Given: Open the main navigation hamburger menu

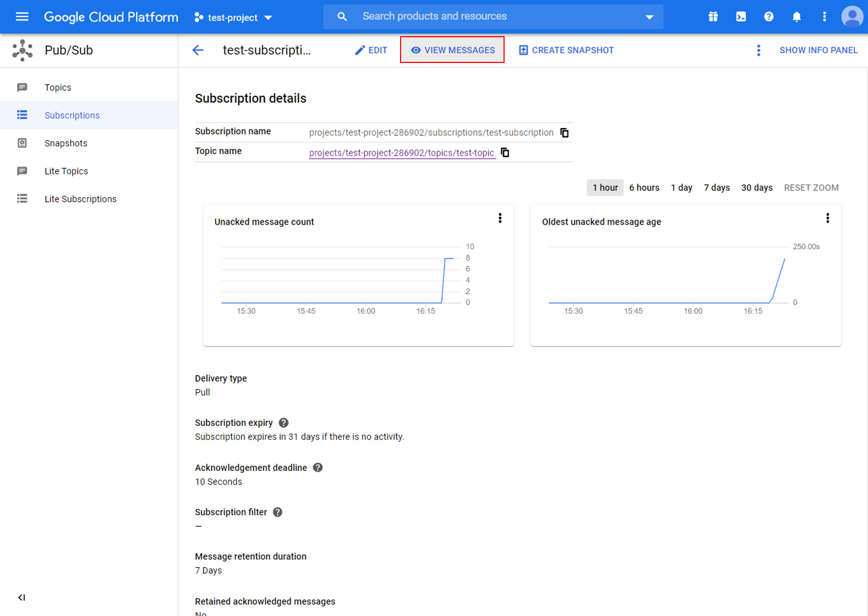Looking at the screenshot, I should [x=22, y=17].
